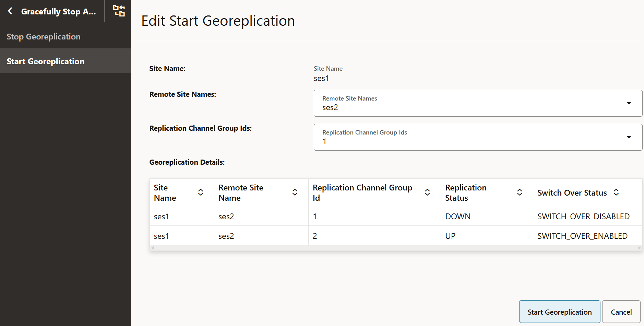644x326 pixels.
Task: Open the Remote Site Names dropdown arrow
Action: click(x=629, y=103)
